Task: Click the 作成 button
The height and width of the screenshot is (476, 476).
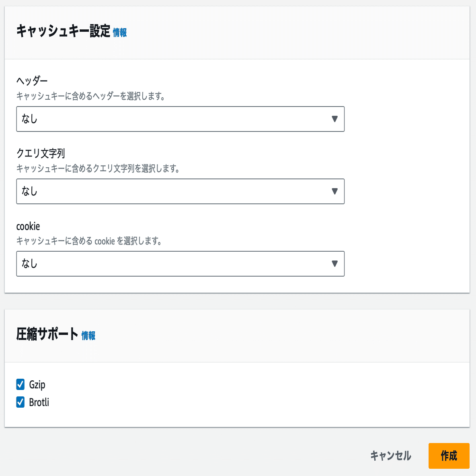Action: [x=449, y=456]
